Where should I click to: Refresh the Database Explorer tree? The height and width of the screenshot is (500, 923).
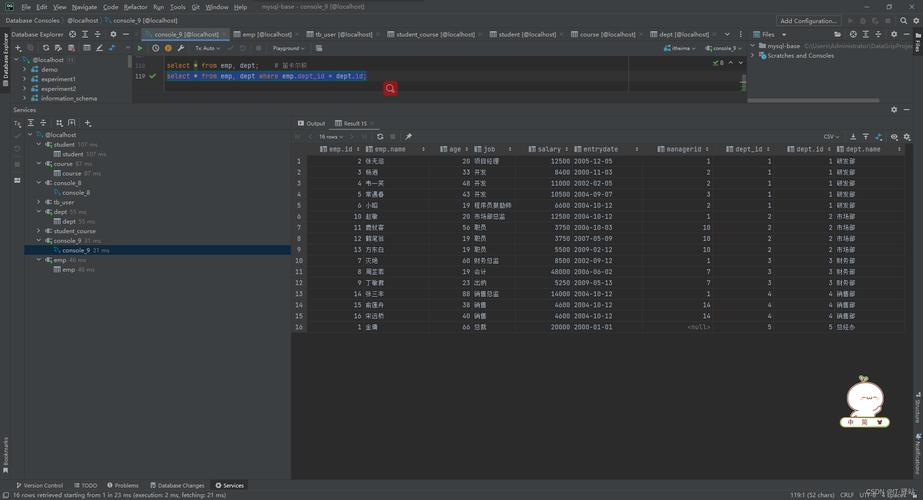46,48
